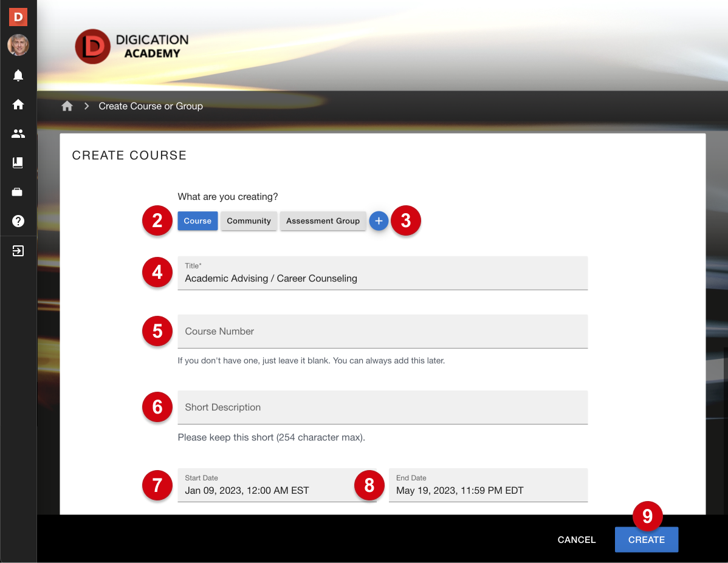
Task: Open the End Date picker field
Action: click(x=488, y=485)
